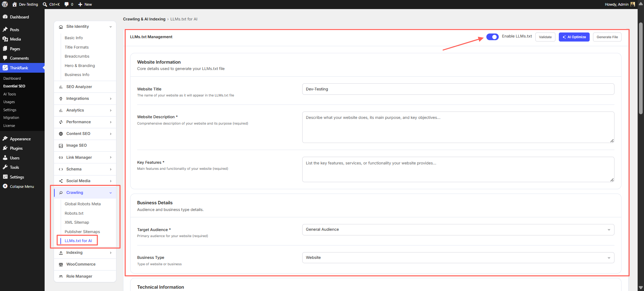Click the Website Title input field

(458, 89)
